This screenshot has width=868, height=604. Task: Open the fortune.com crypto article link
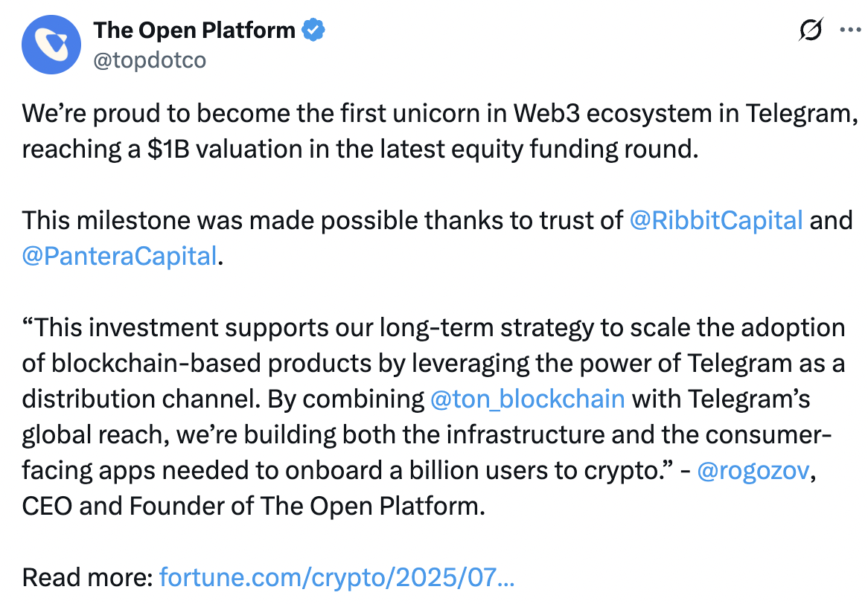(336, 577)
